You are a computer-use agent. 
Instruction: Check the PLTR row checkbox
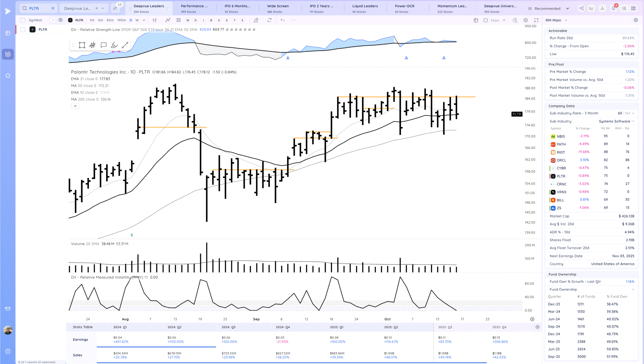(x=23, y=29)
